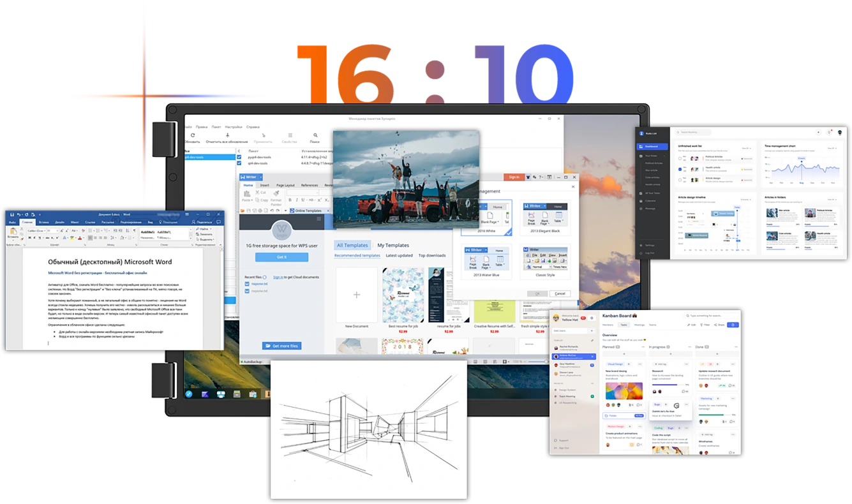Click the Get It button for WPS storage
The image size is (852, 504).
point(282,256)
